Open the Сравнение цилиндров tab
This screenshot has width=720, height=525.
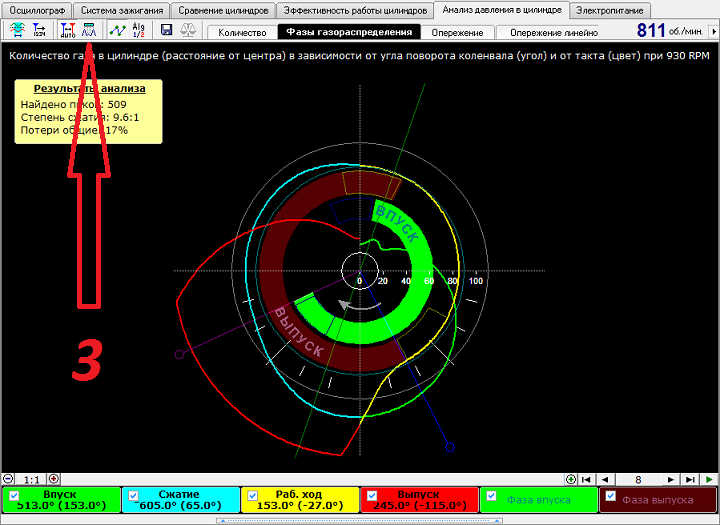[x=223, y=10]
